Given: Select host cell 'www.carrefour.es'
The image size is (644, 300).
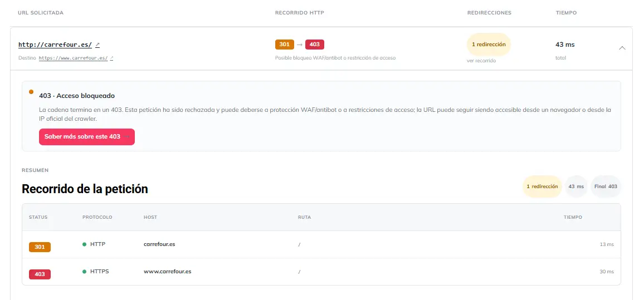Looking at the screenshot, I should (167, 271).
